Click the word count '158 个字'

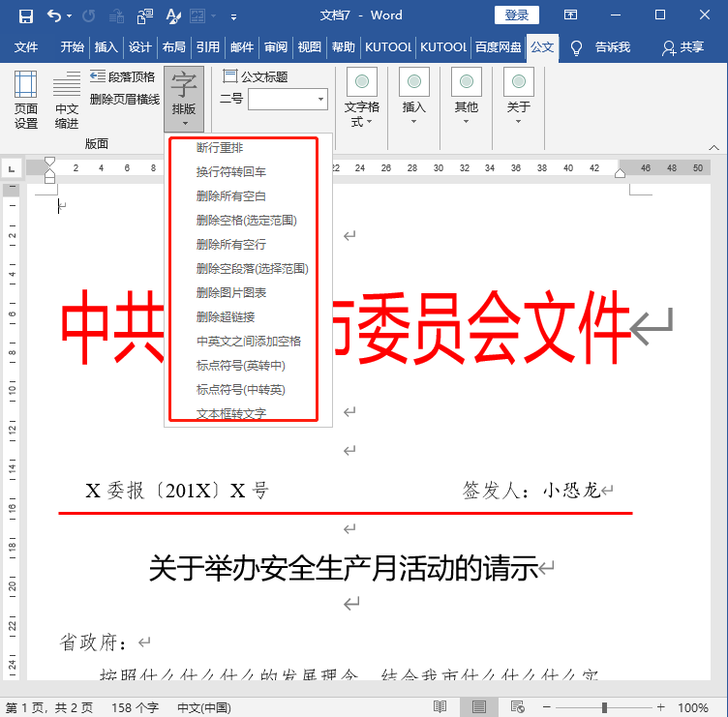(x=135, y=707)
